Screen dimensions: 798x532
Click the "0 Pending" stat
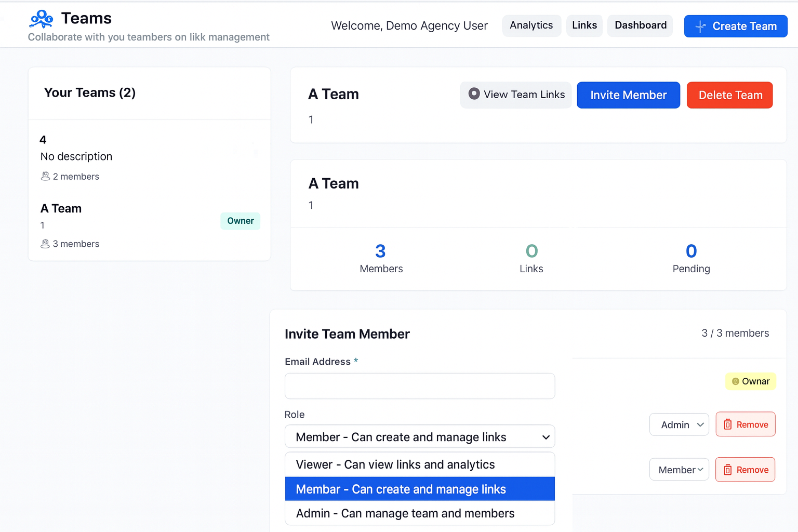691,259
